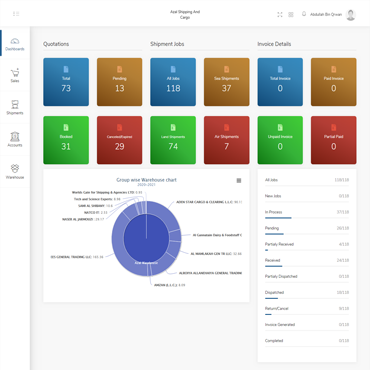Select the New Jobs row
Screen dimensions: 370x370
pyautogui.click(x=307, y=196)
